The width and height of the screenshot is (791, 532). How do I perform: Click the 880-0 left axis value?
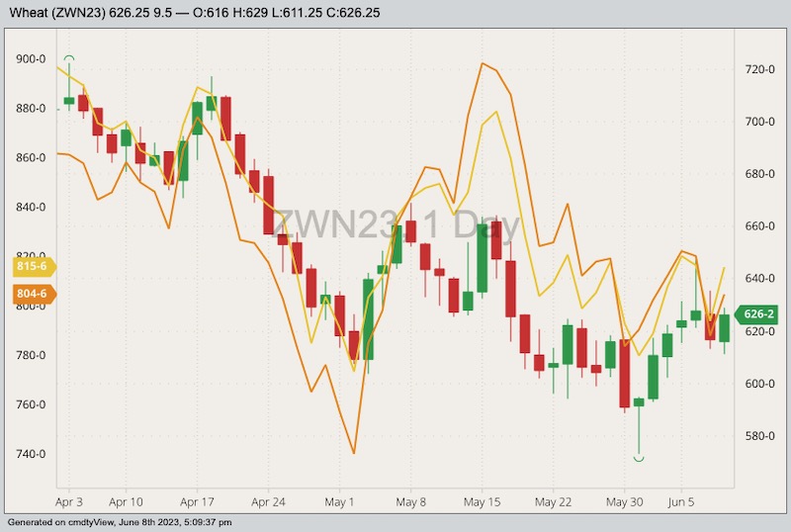[x=31, y=109]
